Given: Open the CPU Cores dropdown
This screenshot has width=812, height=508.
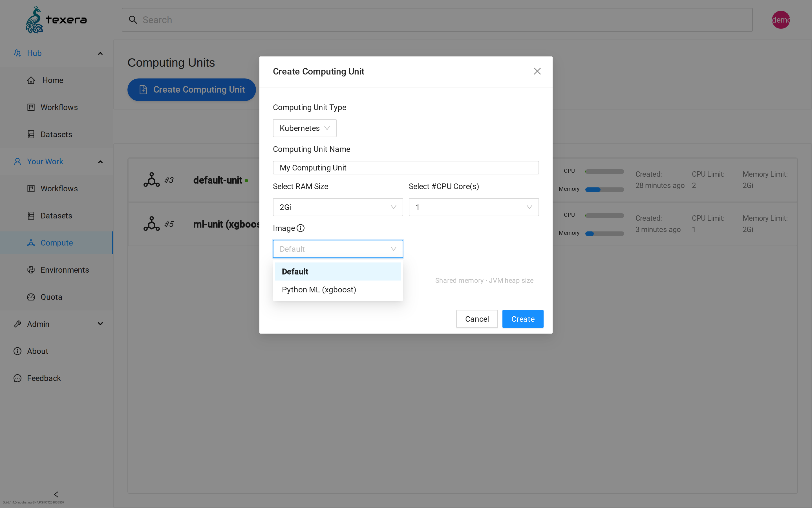Looking at the screenshot, I should click(x=473, y=207).
